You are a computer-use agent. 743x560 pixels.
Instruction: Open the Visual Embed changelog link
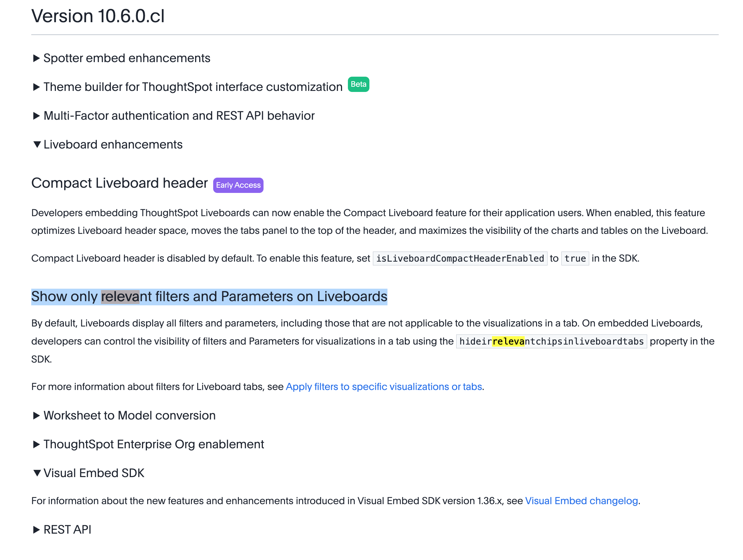pos(581,501)
